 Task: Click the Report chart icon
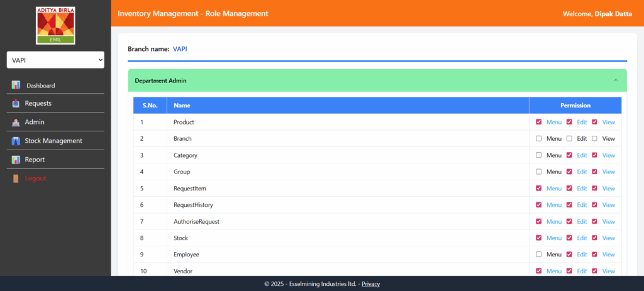(x=16, y=160)
